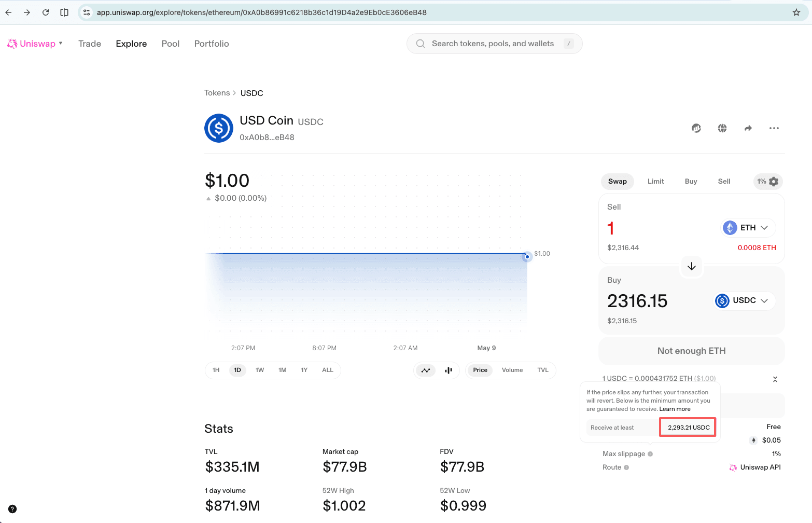The image size is (812, 523).
Task: View site information icon in address bar
Action: (87, 12)
